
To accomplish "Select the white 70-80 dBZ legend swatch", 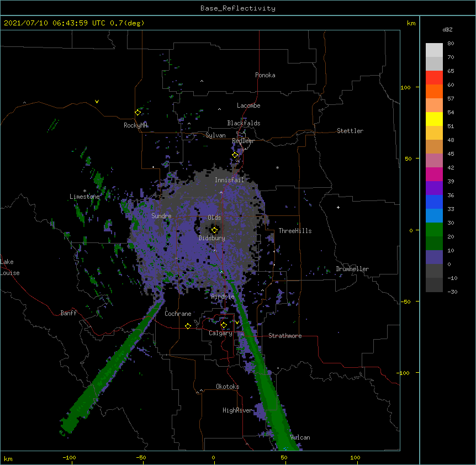I will (x=434, y=50).
